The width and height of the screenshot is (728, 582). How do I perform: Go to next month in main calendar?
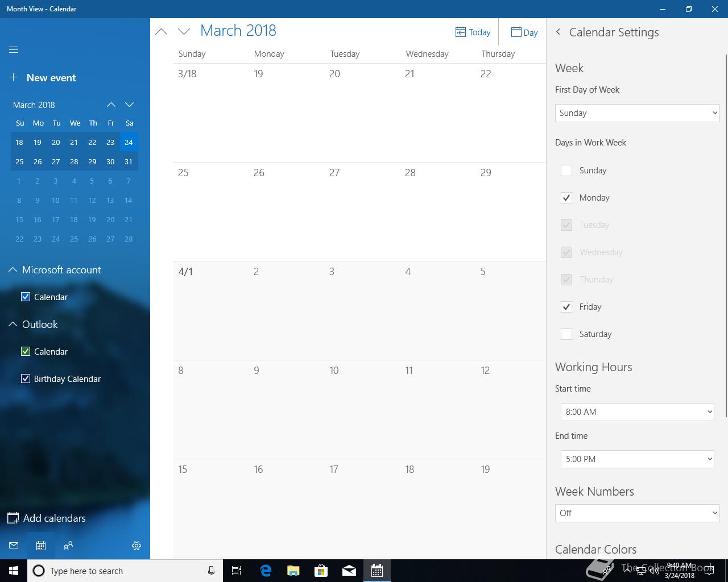click(x=184, y=32)
